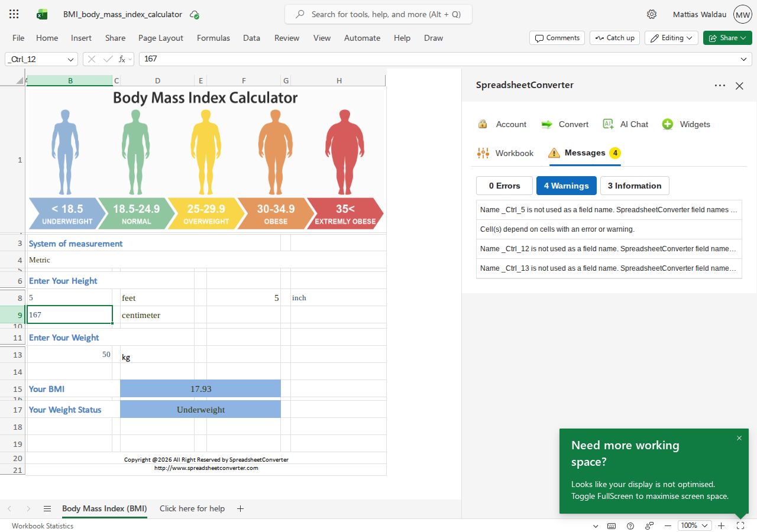This screenshot has height=532, width=757.
Task: Toggle FullScreen view in status bar
Action: pos(740,525)
